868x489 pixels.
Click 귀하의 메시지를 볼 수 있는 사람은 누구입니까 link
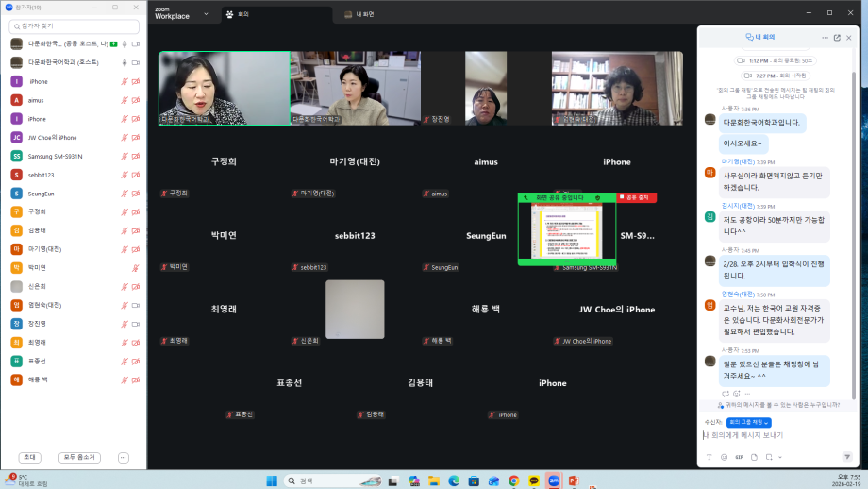point(782,405)
